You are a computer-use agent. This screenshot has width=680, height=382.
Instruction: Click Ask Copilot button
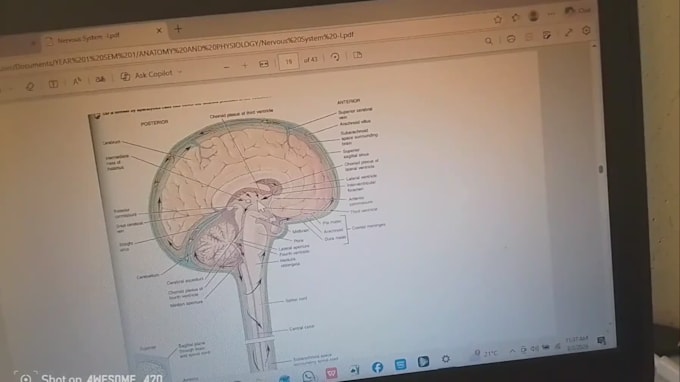pos(147,75)
